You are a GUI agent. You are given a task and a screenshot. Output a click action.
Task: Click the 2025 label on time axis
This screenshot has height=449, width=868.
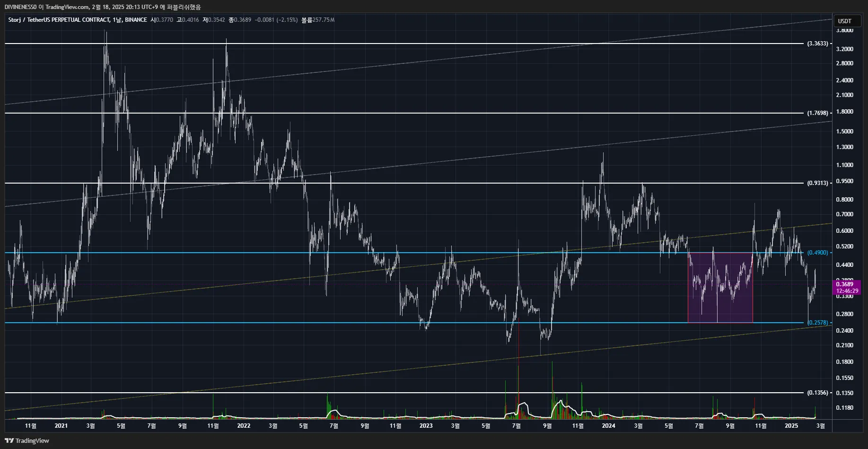click(791, 426)
